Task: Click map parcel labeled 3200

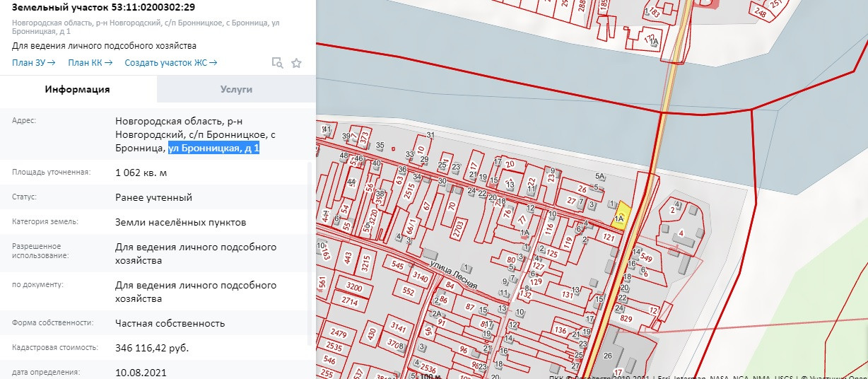Action: click(354, 288)
